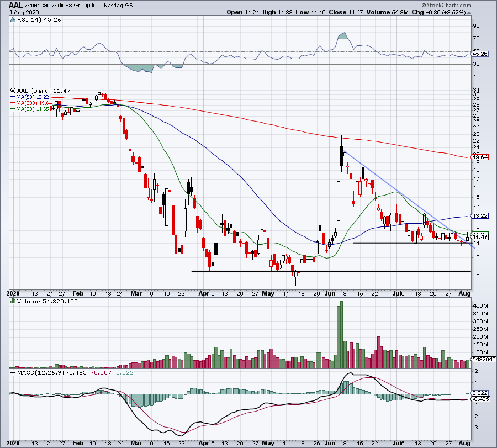Click the RSI(14) 45.26 panel label
Screen dimensions: 497x448
point(38,19)
